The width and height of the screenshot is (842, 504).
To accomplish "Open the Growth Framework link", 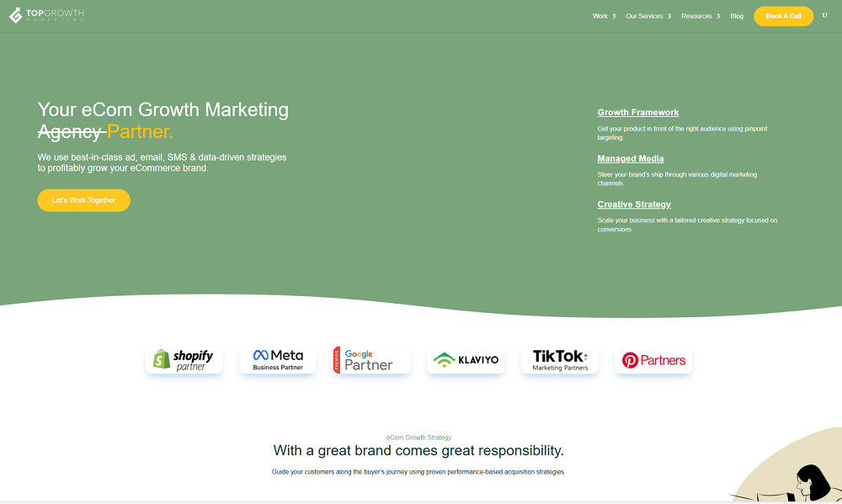I will point(637,113).
